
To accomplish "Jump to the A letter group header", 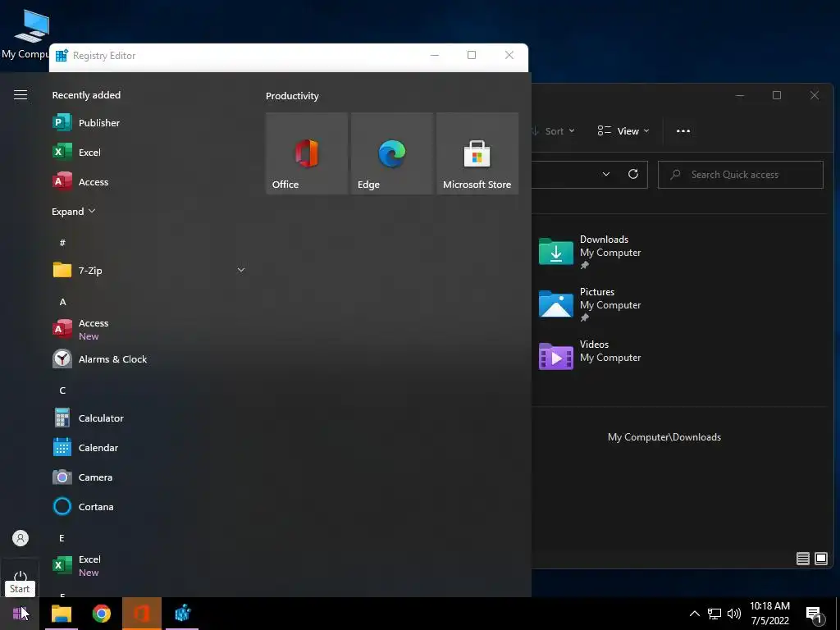I will [62, 302].
